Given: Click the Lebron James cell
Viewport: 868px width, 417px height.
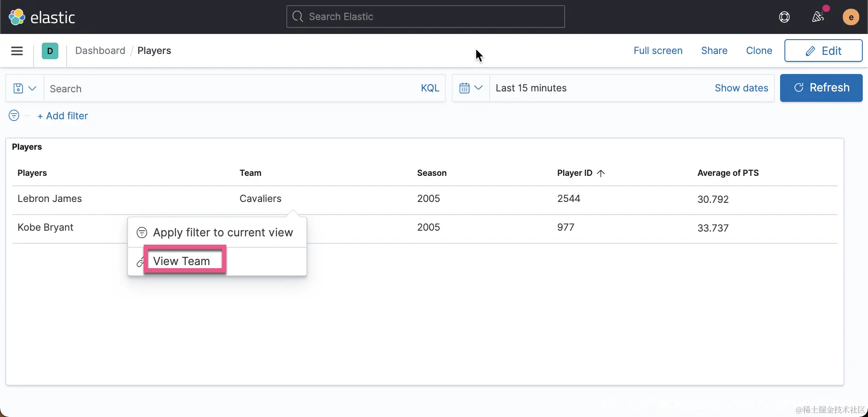Looking at the screenshot, I should point(50,198).
